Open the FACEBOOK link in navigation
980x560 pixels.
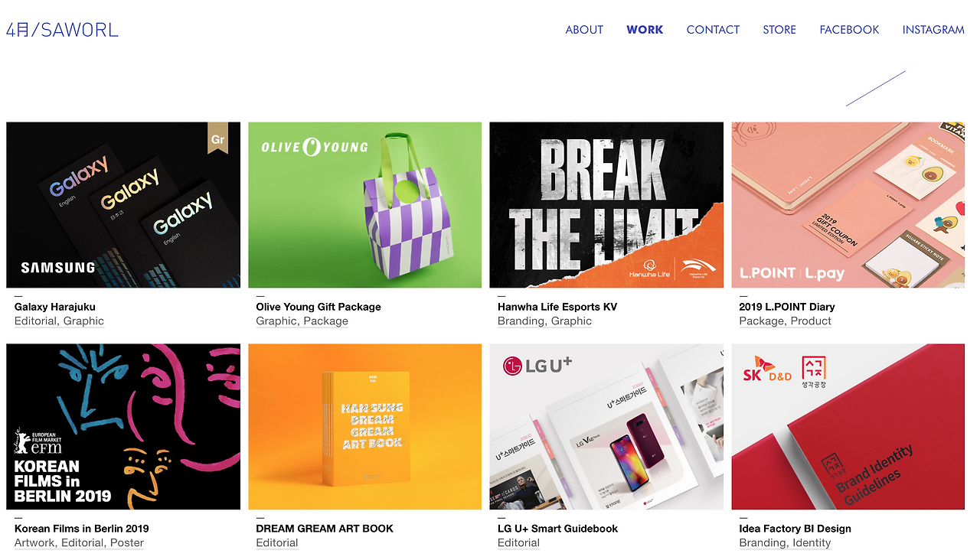(849, 30)
